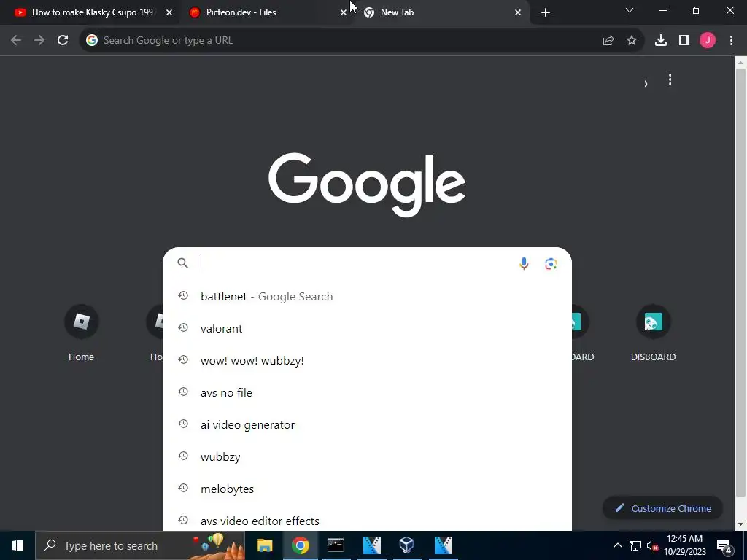The width and height of the screenshot is (747, 560).
Task: Open the DISBOARD shortcut tile
Action: [653, 333]
